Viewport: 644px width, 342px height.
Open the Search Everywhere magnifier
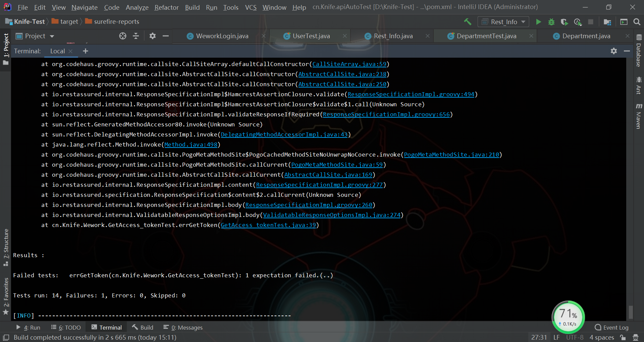(637, 22)
